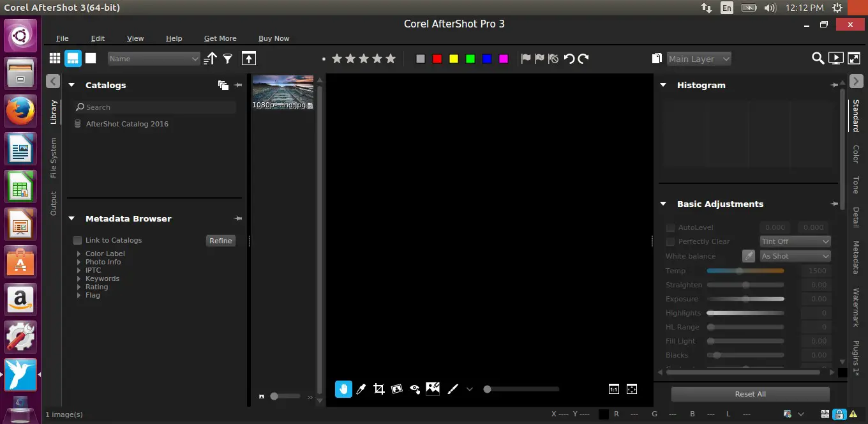868x424 pixels.
Task: Select the Straighten photo tool
Action: (396, 389)
